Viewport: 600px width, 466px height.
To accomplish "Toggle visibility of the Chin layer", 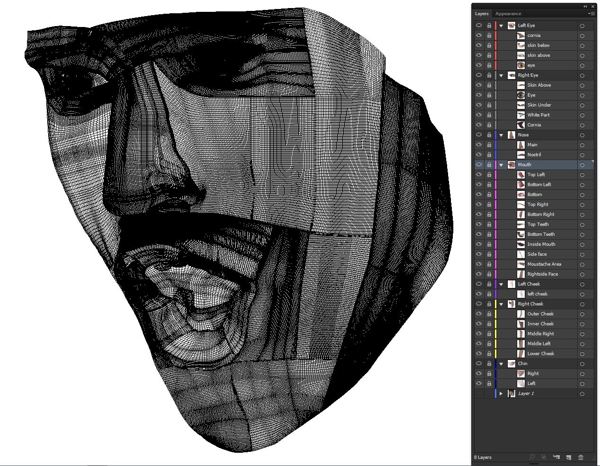I will pyautogui.click(x=479, y=364).
